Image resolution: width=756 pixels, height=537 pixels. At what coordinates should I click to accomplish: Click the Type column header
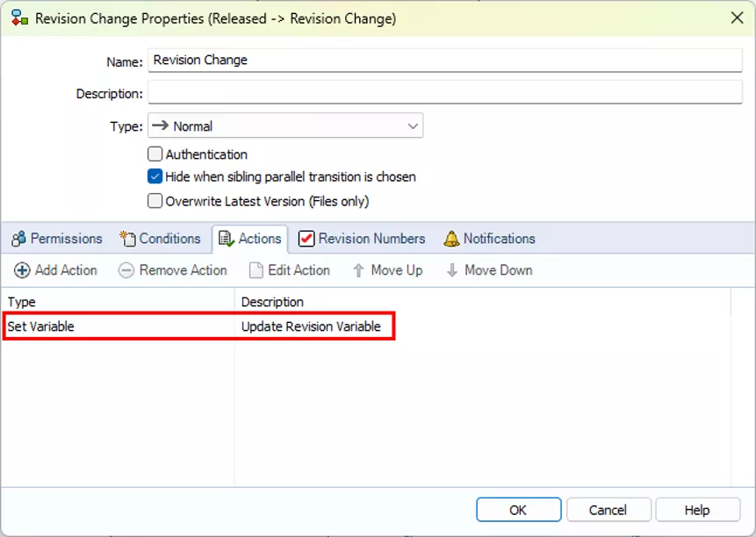click(119, 302)
